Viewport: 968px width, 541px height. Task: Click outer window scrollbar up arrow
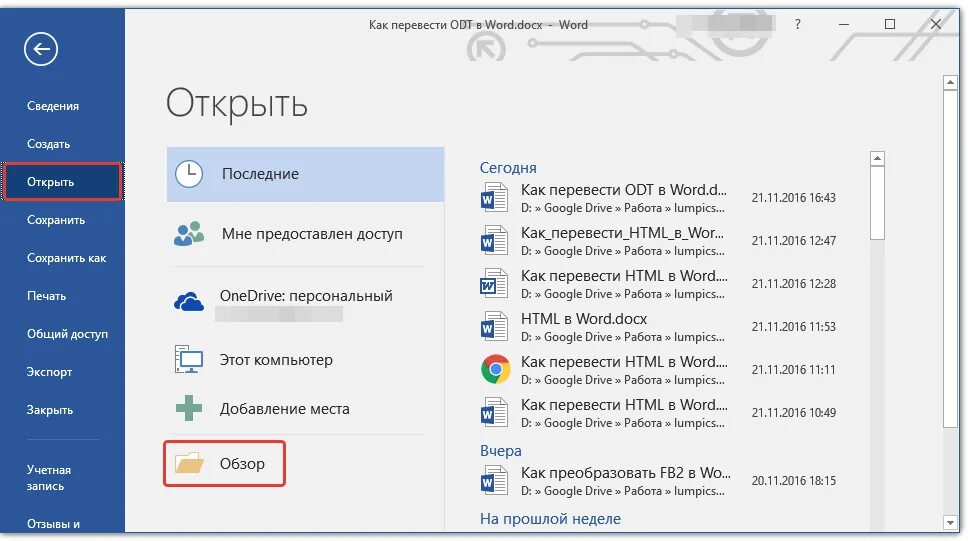click(x=950, y=82)
